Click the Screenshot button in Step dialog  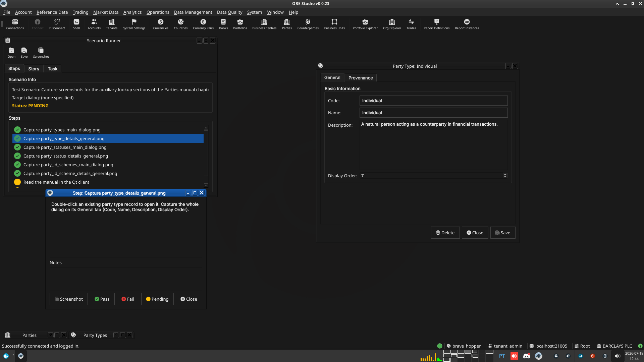tap(69, 299)
